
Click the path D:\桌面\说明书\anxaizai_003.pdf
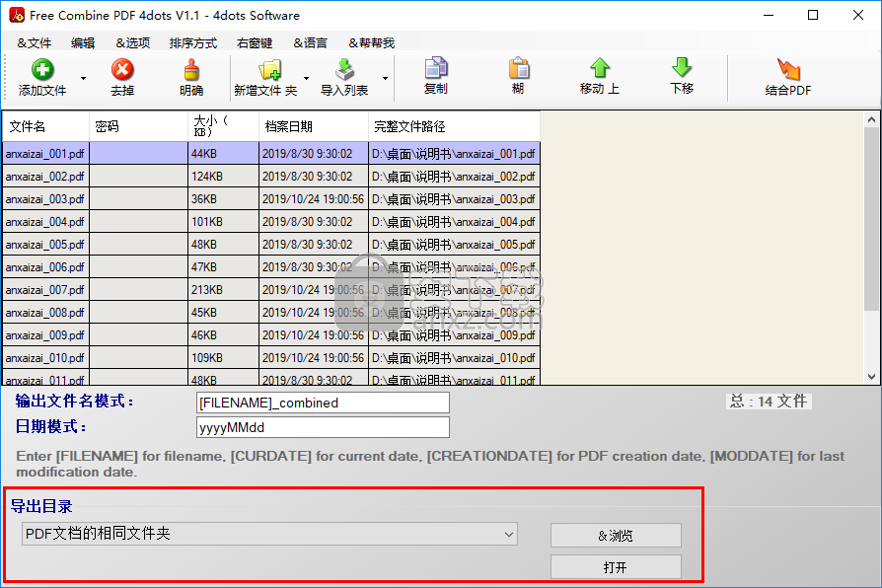pos(454,199)
